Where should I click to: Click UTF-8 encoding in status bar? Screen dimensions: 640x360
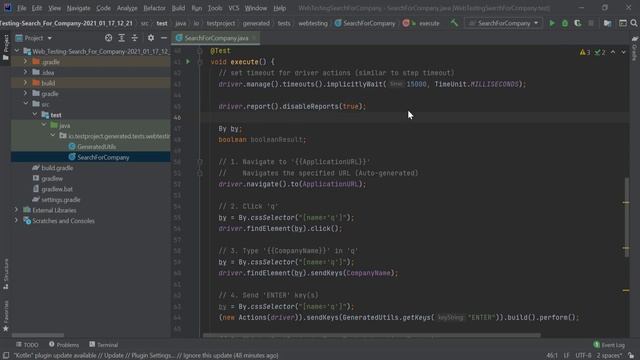[583, 356]
